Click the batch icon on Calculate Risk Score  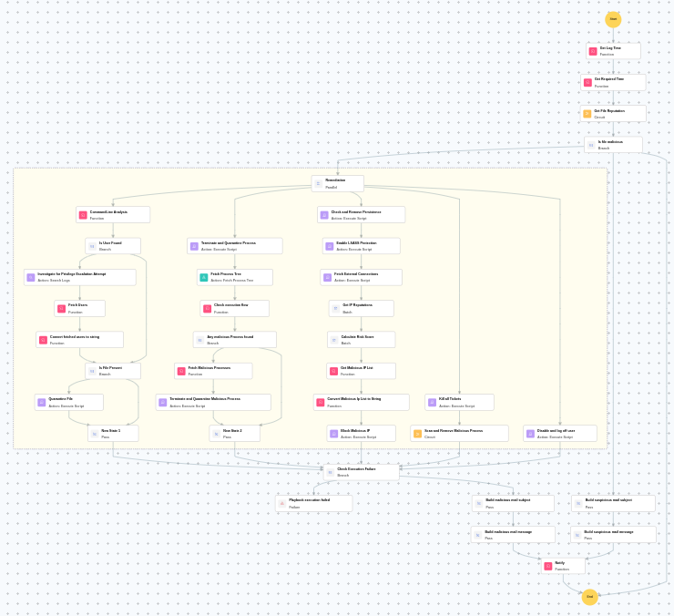[334, 340]
